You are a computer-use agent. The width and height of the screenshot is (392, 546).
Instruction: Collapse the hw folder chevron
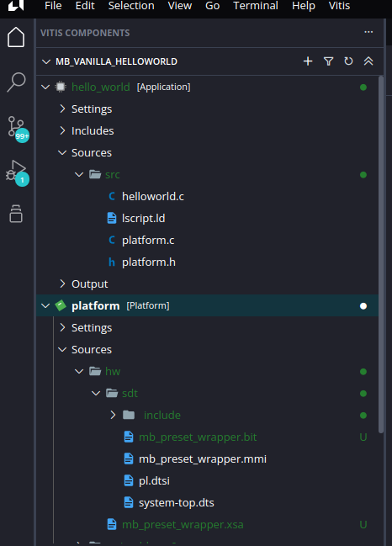point(79,371)
